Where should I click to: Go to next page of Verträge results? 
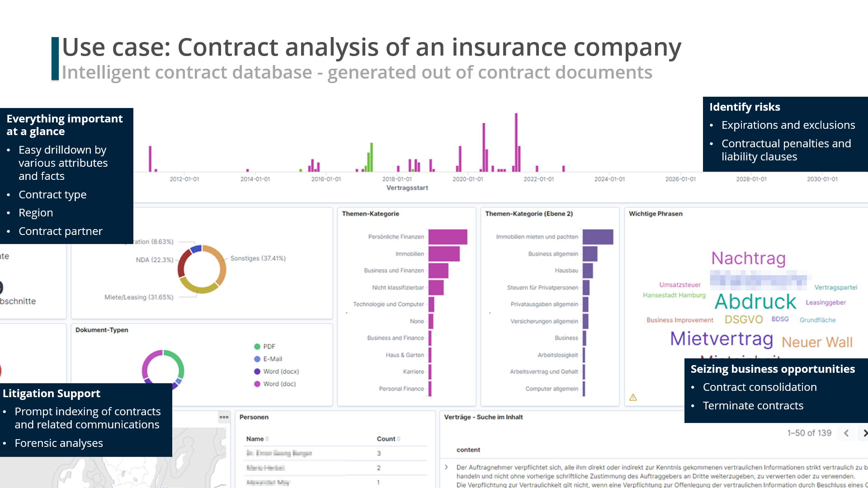(864, 433)
